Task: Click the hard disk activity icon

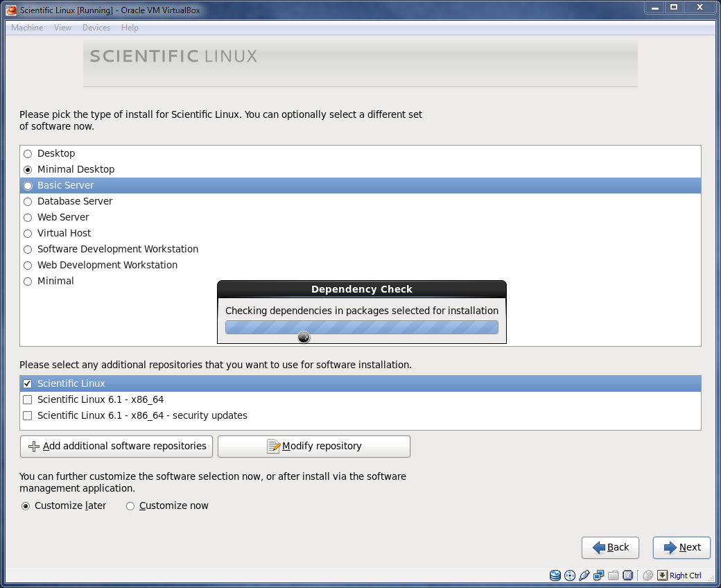Action: 555,575
